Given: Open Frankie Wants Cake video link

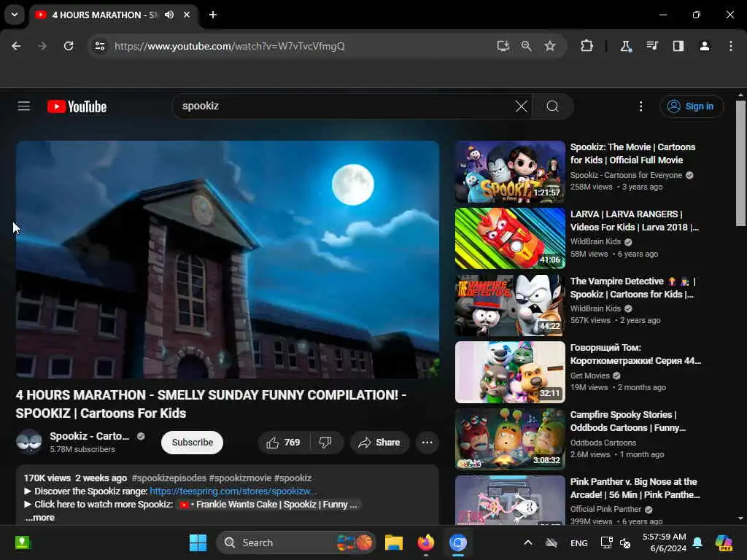Looking at the screenshot, I should tap(269, 505).
